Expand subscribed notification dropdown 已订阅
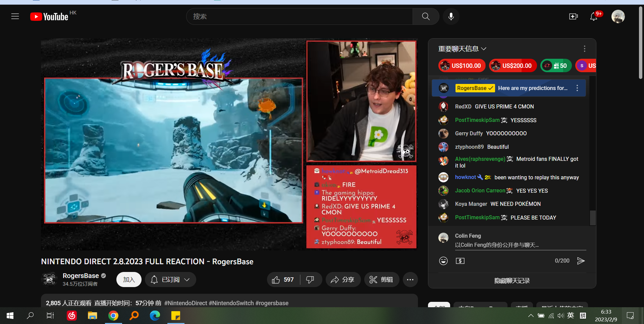Screen dimensions: 644x324 click(x=170, y=280)
